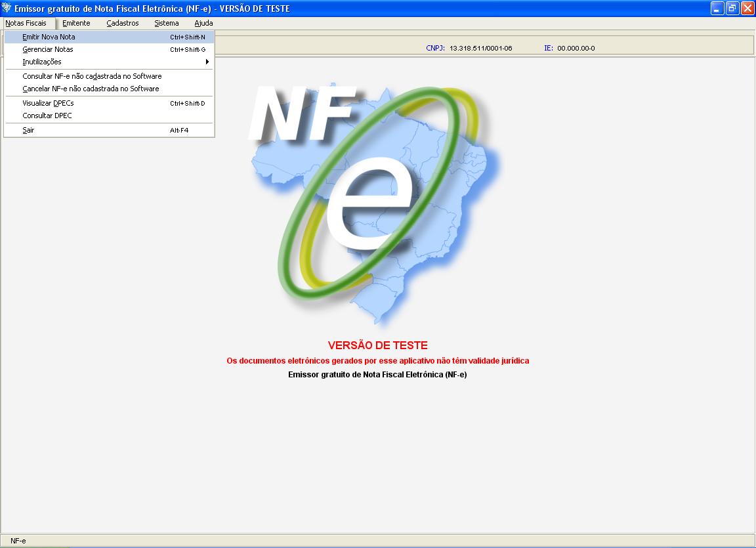Viewport: 756px width, 548px height.
Task: Restore down the NF-e emissor window
Action: pos(732,8)
